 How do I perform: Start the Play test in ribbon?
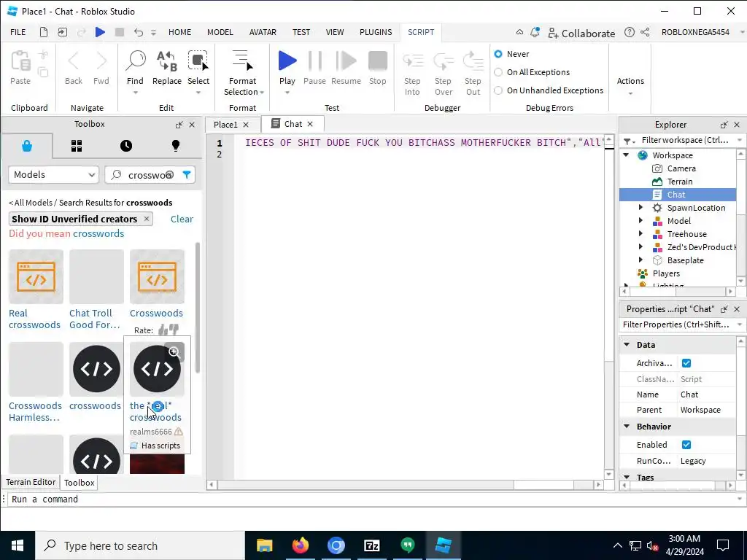pyautogui.click(x=287, y=61)
